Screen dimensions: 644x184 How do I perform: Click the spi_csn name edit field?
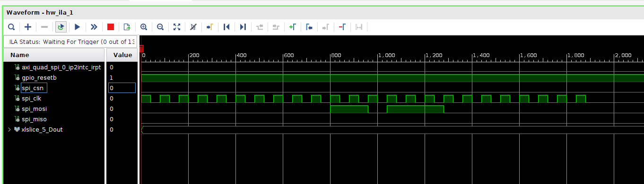click(x=34, y=88)
